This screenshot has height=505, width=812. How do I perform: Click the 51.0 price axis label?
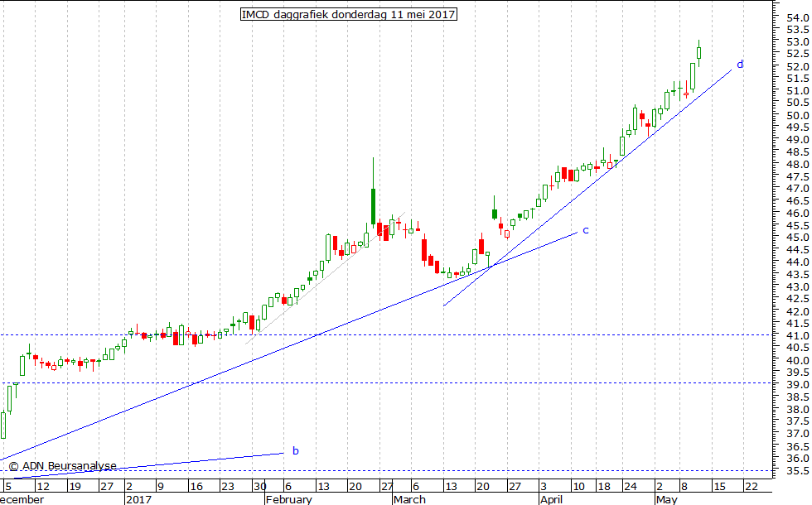pyautogui.click(x=797, y=90)
